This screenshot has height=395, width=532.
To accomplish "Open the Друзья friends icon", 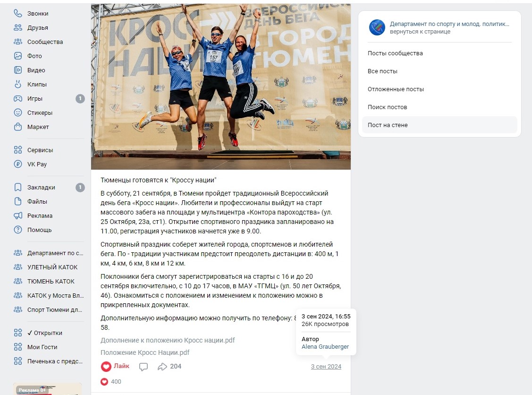I will tap(17, 28).
